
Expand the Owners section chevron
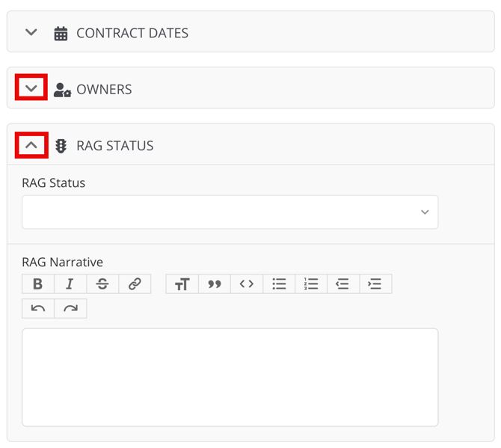pos(31,88)
